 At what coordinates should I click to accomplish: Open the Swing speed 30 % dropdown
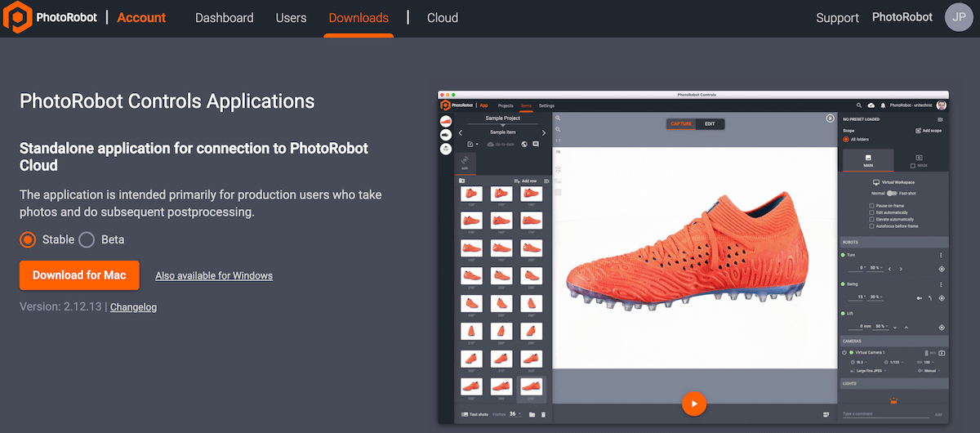point(875,297)
